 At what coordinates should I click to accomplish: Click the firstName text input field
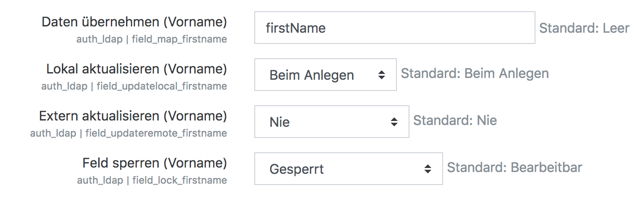click(394, 28)
